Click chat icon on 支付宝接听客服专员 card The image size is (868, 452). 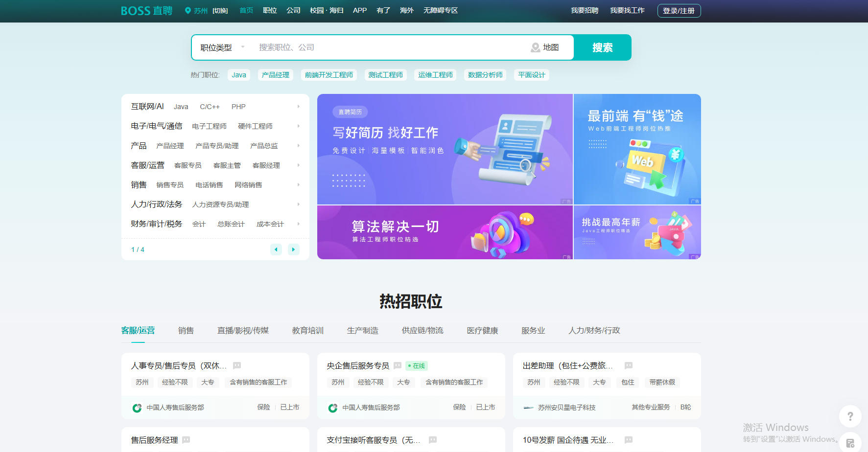tap(433, 440)
